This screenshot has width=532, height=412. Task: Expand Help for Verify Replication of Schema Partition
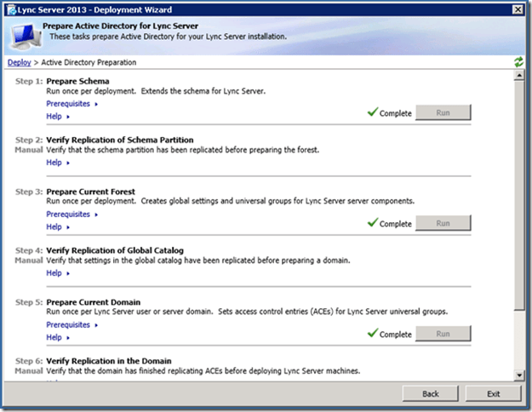[x=57, y=163]
